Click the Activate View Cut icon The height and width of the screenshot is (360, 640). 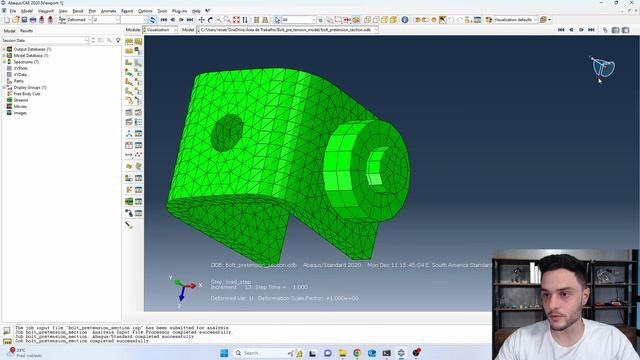(129, 178)
